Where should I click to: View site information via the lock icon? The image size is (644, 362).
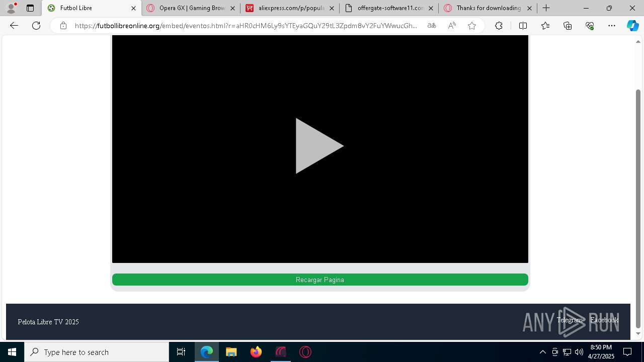tap(63, 26)
